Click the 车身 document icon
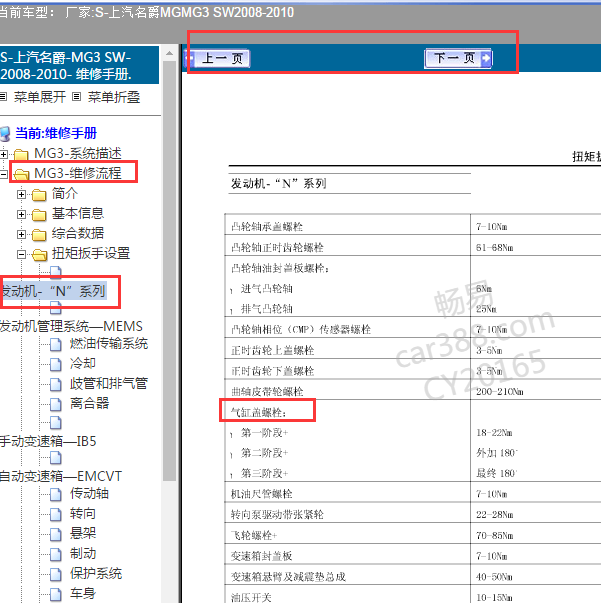Viewport: 601px width, 603px height. (56, 595)
